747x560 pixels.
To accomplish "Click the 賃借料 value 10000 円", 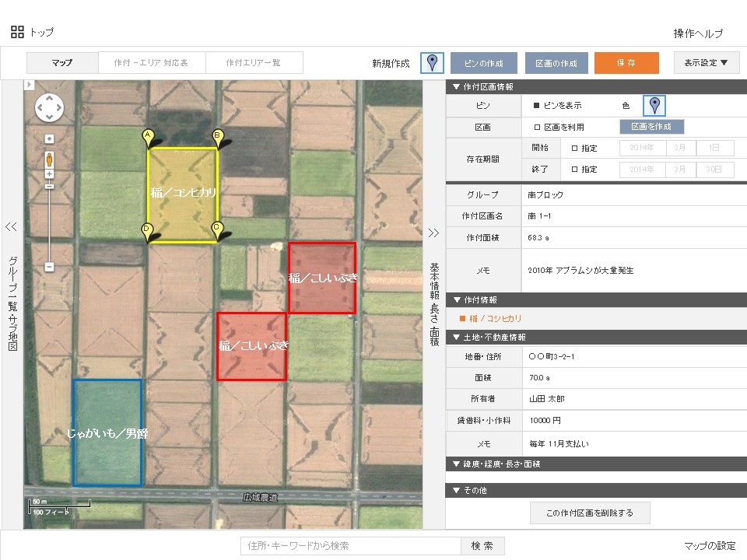I will click(545, 421).
